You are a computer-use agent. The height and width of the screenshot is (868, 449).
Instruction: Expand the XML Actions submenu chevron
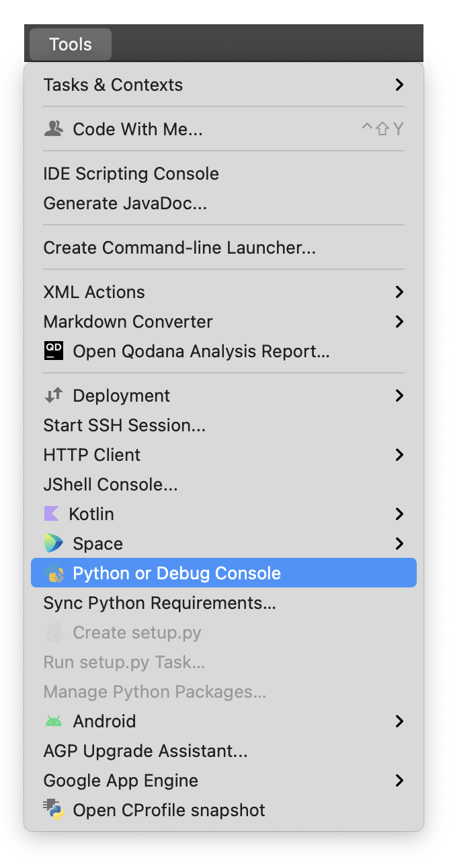tap(399, 292)
